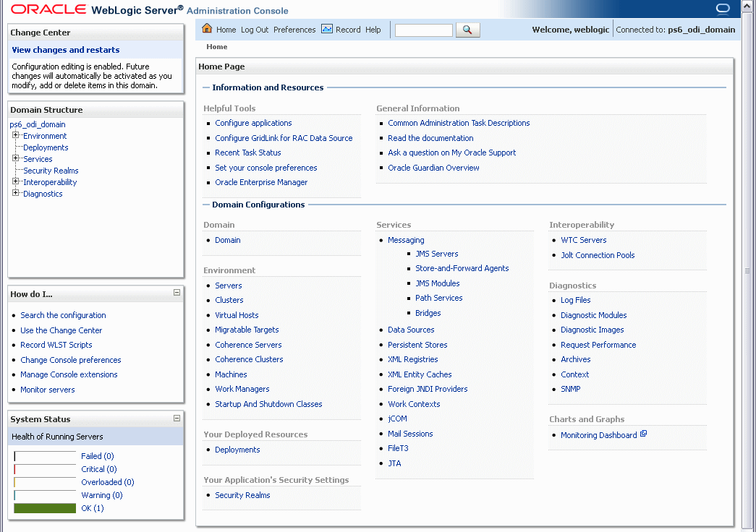The width and height of the screenshot is (756, 532).
Task: Open Store-and-Forward Agents link
Action: click(x=462, y=268)
